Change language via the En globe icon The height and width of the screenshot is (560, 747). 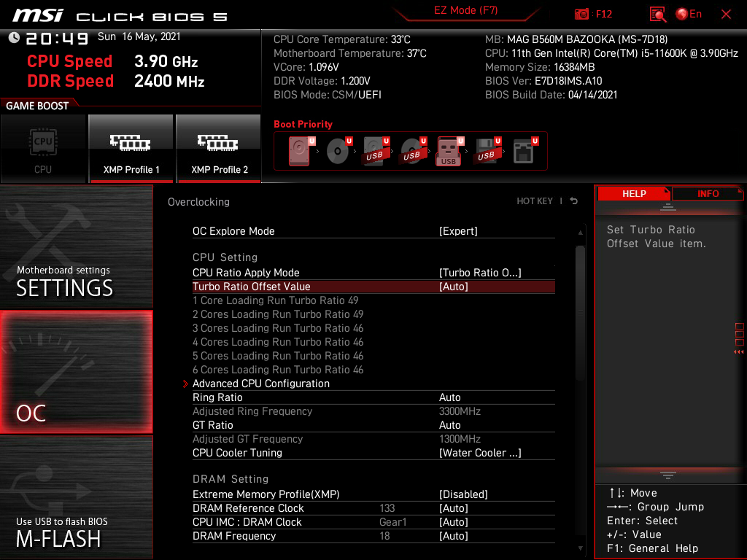(x=689, y=15)
